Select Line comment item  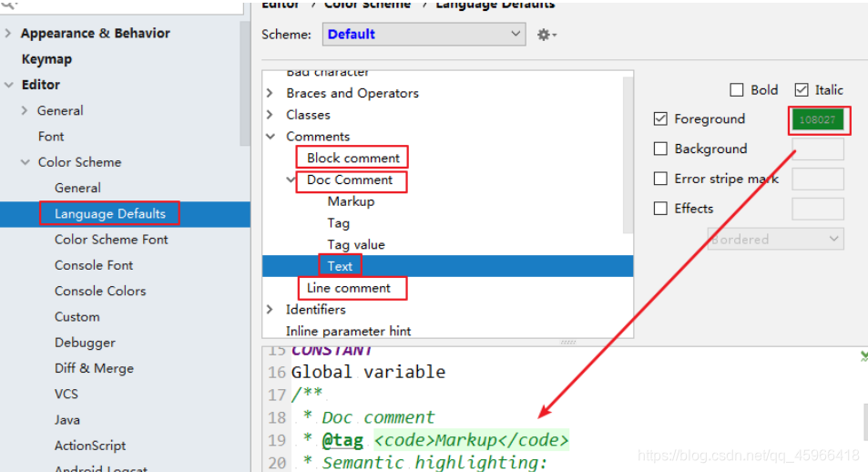(x=349, y=288)
